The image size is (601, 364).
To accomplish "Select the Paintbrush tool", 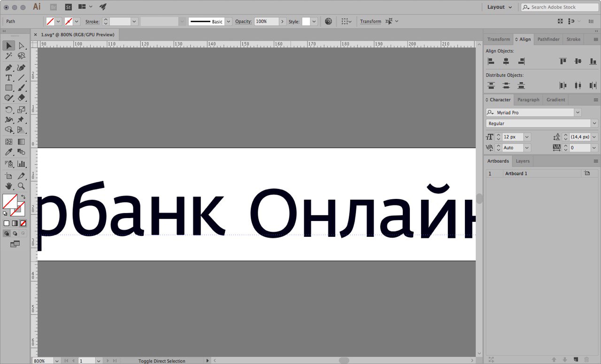I will click(21, 88).
